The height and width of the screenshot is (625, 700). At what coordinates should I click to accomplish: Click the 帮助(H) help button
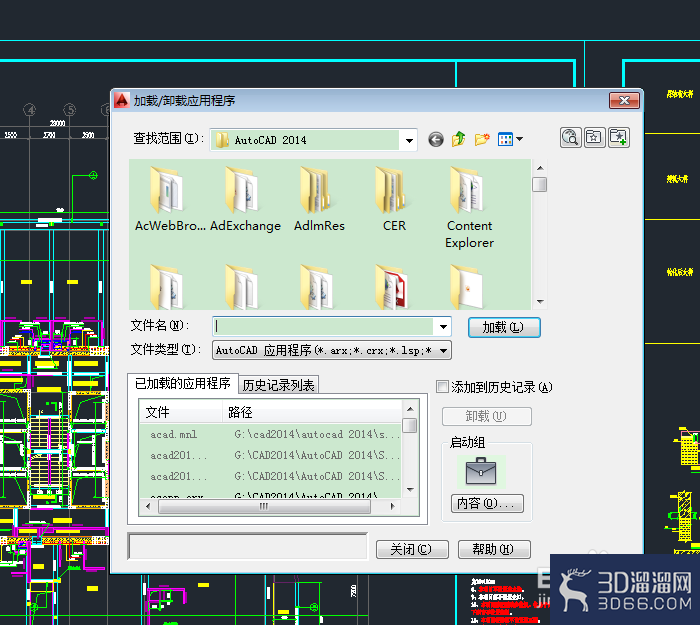(494, 549)
